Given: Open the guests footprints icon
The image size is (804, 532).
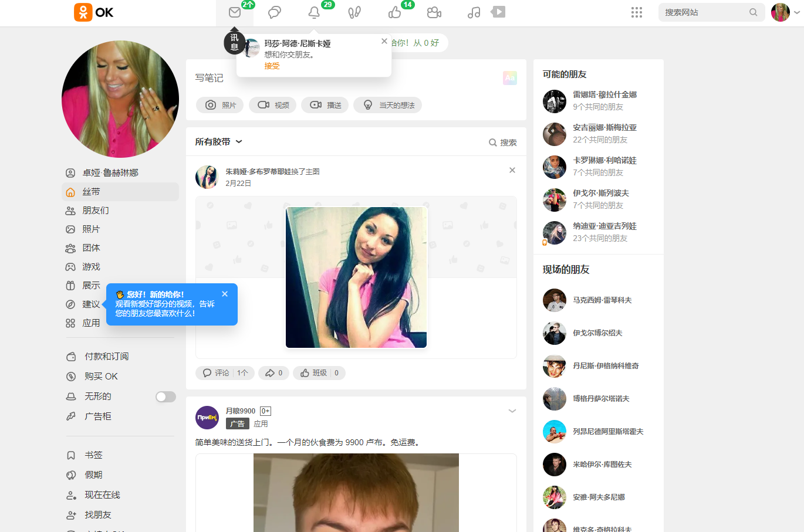Looking at the screenshot, I should pos(354,12).
